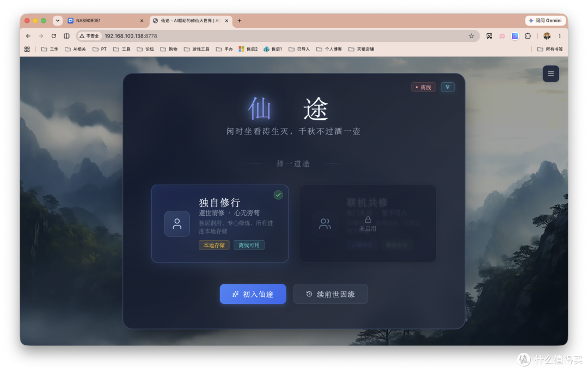Open the 已导入 bookmark folder
This screenshot has width=588, height=372.
(299, 49)
